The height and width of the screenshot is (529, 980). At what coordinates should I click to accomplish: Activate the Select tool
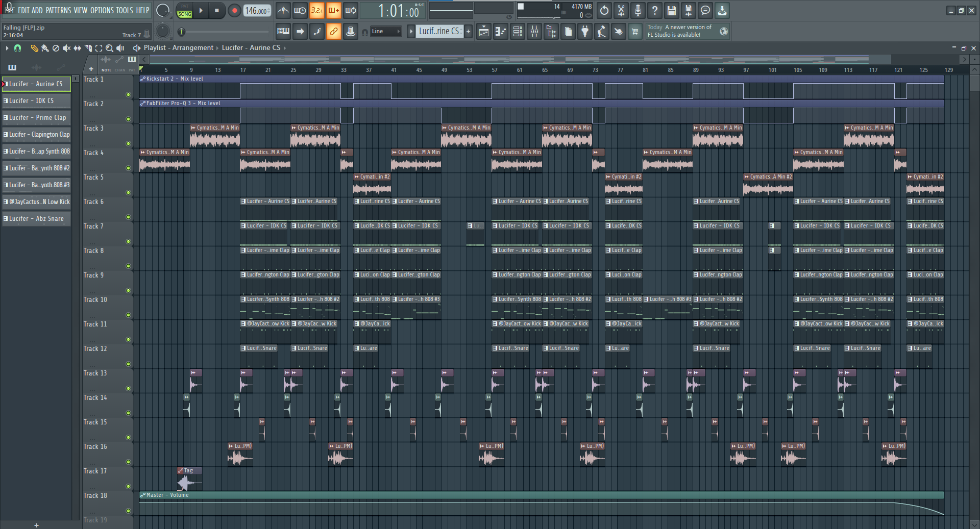click(99, 48)
